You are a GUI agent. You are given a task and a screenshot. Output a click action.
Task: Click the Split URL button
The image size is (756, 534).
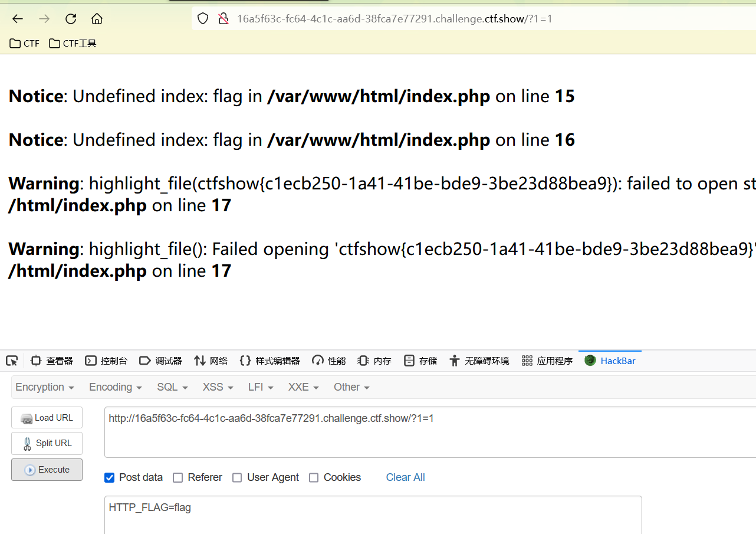pyautogui.click(x=47, y=443)
